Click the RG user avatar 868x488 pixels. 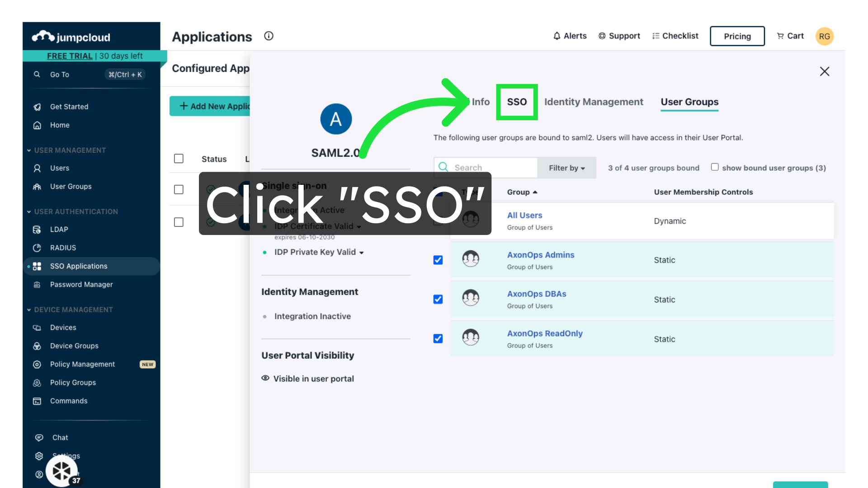click(824, 36)
